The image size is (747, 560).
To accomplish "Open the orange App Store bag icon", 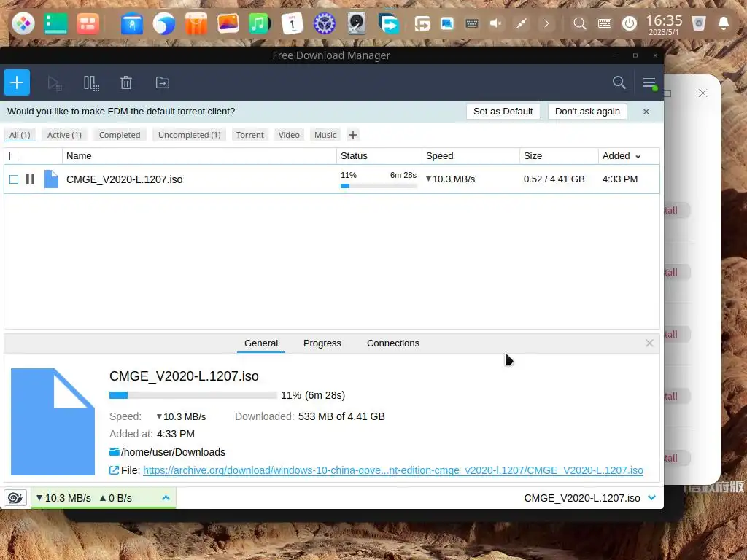I will [x=196, y=23].
